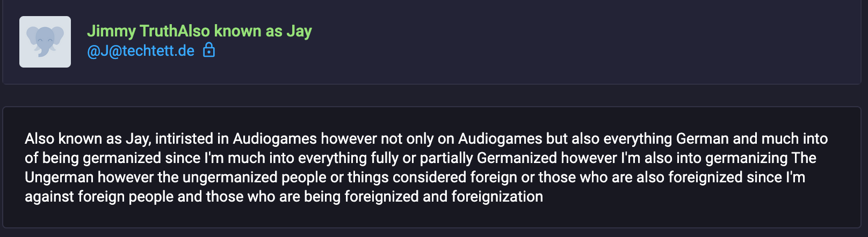Click the @J@techtett.de handle
The width and height of the screenshot is (868, 237).
pyautogui.click(x=141, y=51)
